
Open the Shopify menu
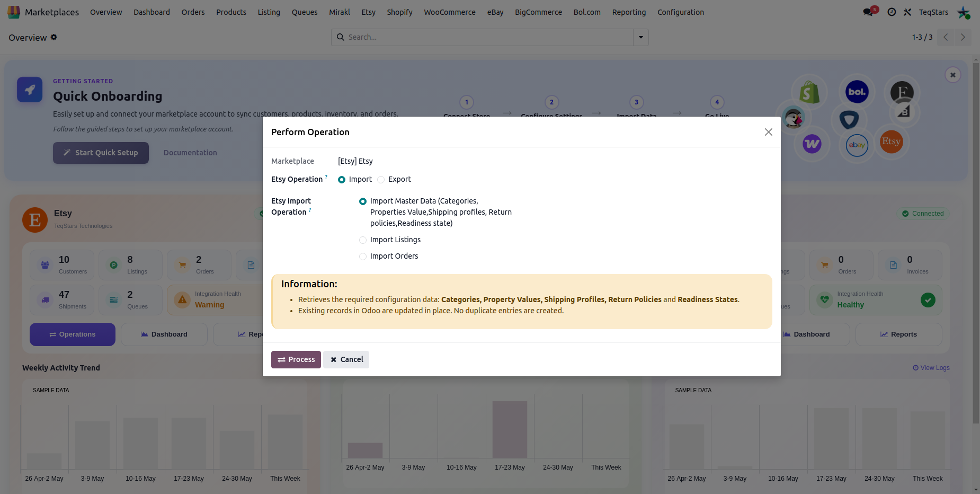399,12
